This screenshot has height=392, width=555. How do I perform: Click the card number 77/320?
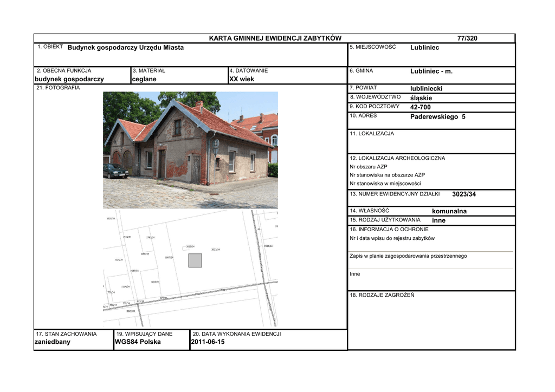click(467, 38)
